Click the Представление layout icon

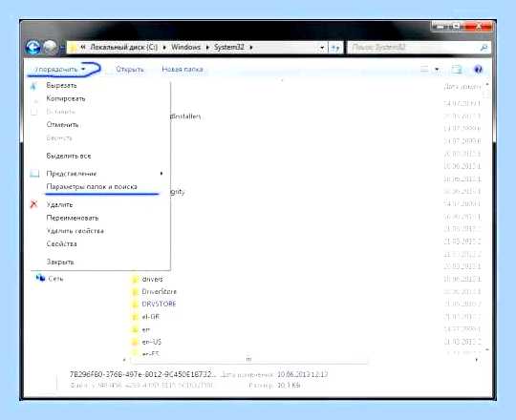tap(34, 173)
